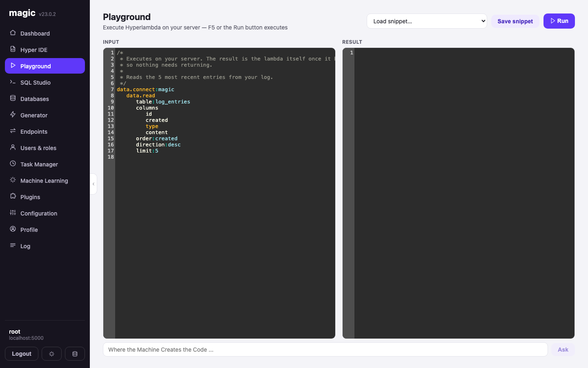The image size is (588, 368).
Task: Open Dashboard from the sidebar
Action: (x=45, y=33)
